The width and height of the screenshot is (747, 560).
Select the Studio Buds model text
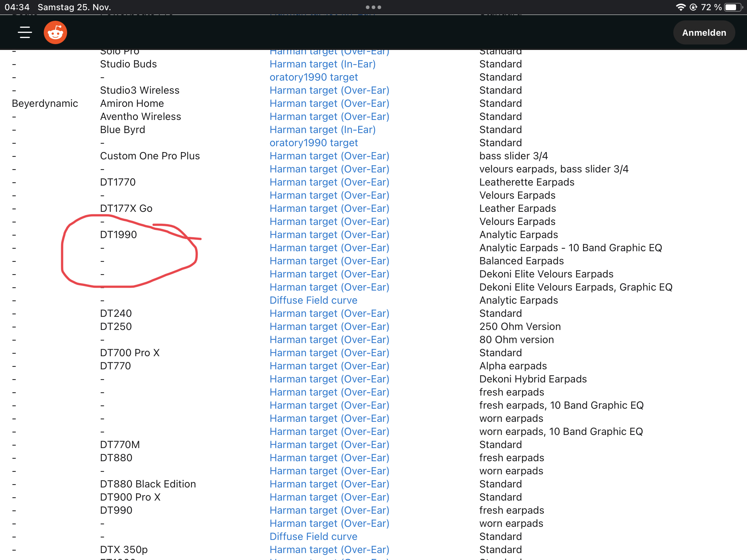point(128,64)
